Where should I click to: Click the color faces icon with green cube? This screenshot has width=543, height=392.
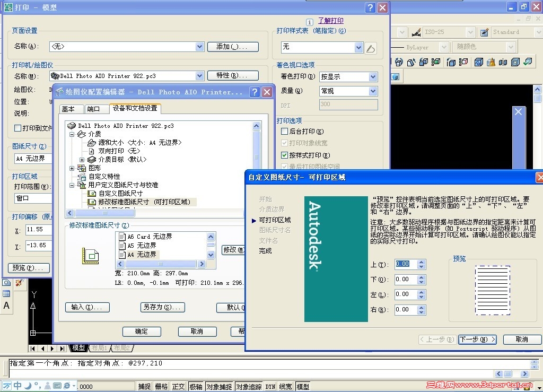pyautogui.click(x=436, y=62)
